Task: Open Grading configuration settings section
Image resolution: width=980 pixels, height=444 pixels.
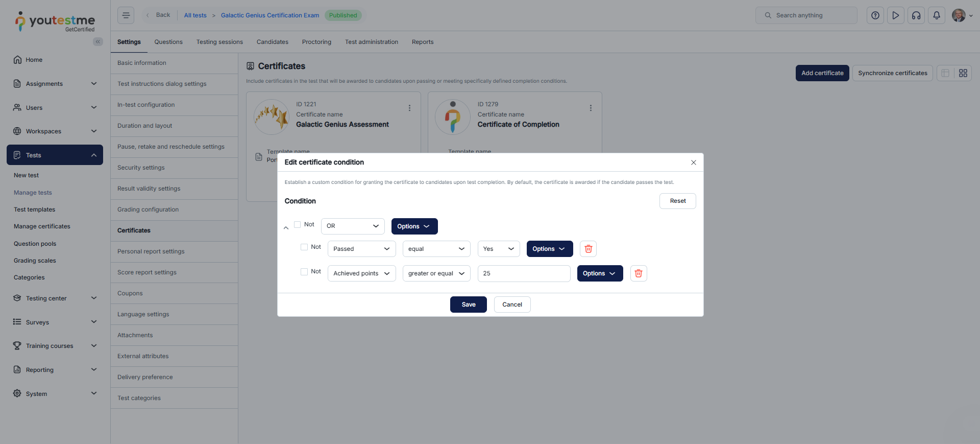Action: (148, 209)
